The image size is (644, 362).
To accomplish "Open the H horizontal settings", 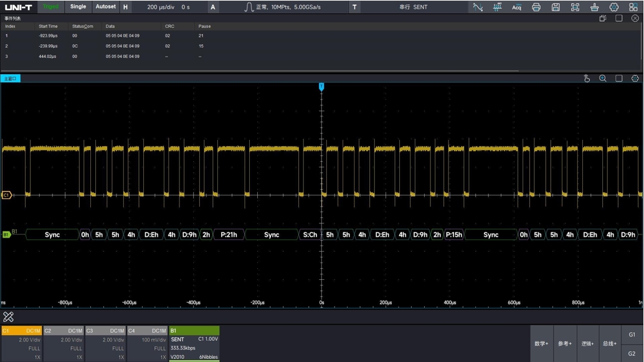I will 125,7.
